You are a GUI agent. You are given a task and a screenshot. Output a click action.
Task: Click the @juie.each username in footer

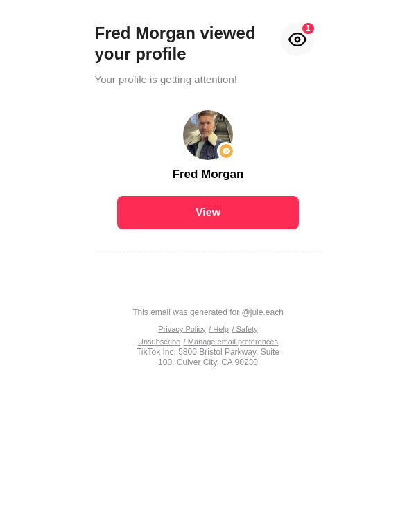click(x=262, y=312)
